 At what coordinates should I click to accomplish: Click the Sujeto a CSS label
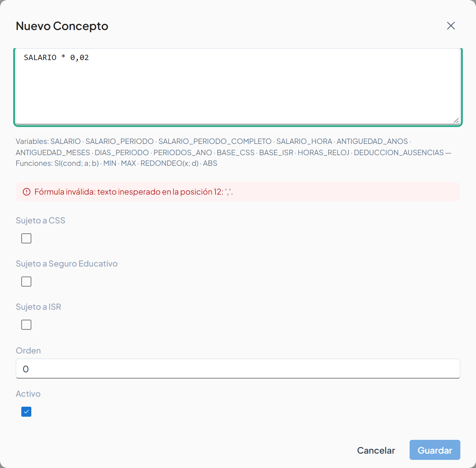coord(40,221)
